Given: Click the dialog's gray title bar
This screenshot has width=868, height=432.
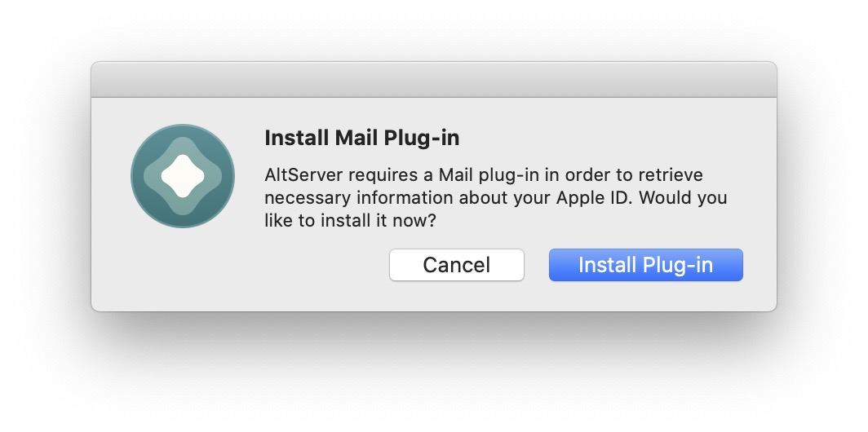Looking at the screenshot, I should tap(433, 80).
